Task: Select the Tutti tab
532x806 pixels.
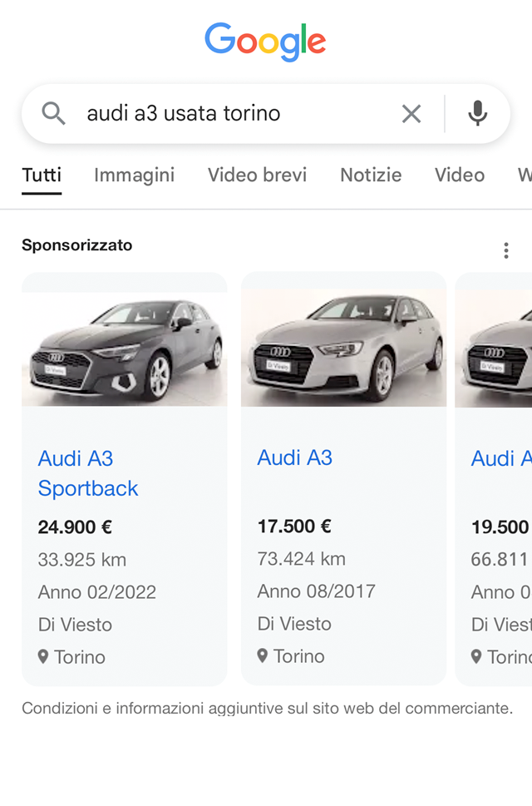Action: (40, 176)
